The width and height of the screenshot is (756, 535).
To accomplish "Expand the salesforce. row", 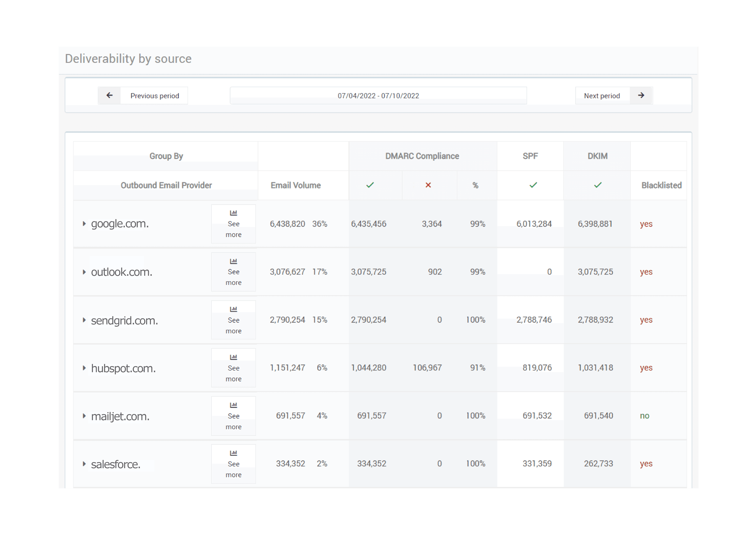I will point(84,464).
